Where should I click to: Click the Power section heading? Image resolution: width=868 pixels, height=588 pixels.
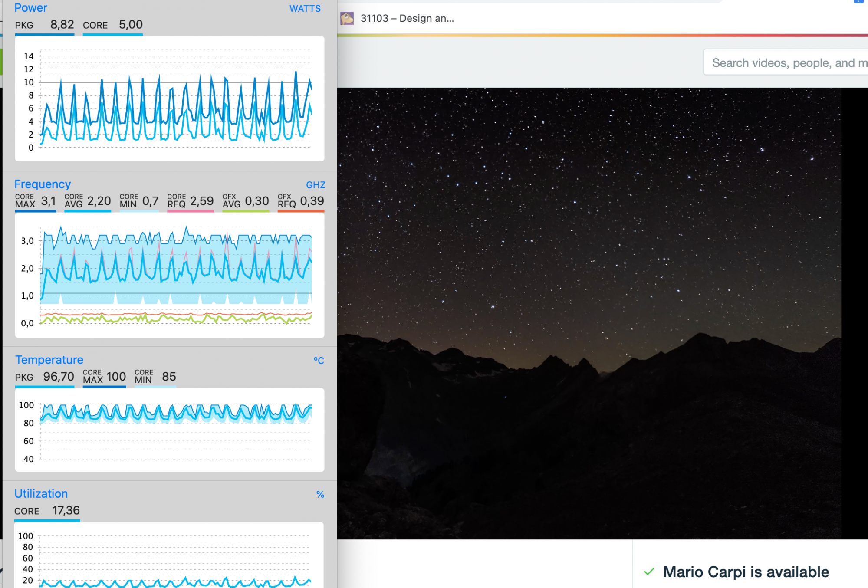tap(30, 8)
